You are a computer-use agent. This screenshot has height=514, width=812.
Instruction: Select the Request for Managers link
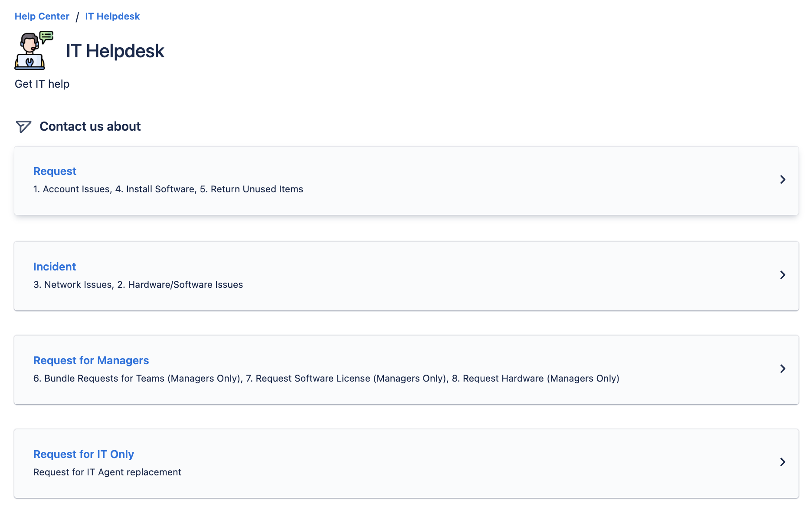pos(91,360)
